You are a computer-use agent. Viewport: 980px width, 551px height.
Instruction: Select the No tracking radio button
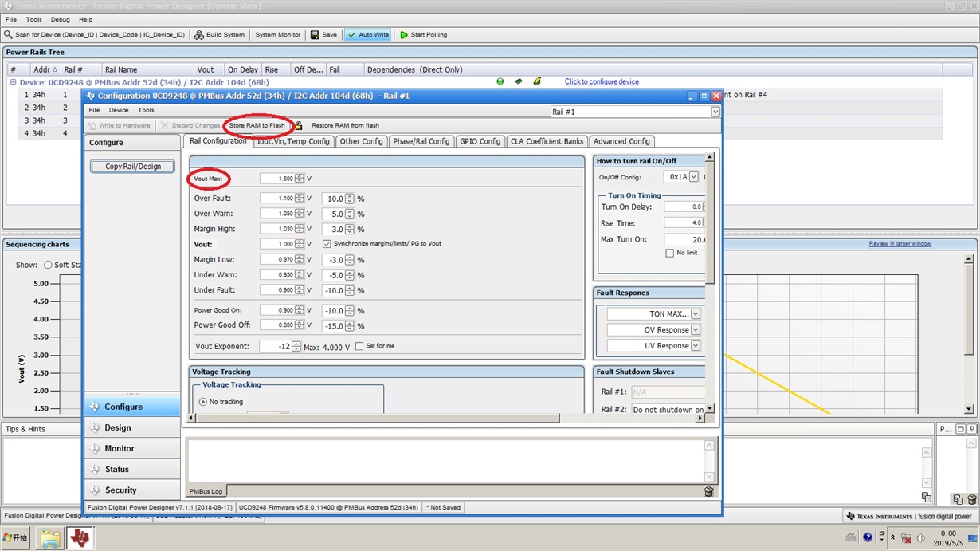(x=202, y=402)
